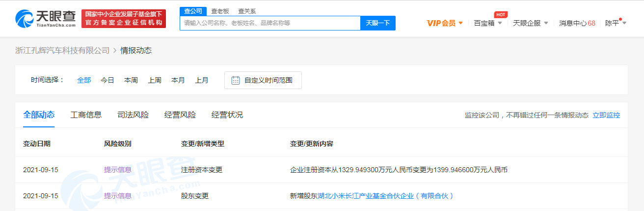Click the company name search input field
Image resolution: width=644 pixels, height=211 pixels.
[x=270, y=23]
